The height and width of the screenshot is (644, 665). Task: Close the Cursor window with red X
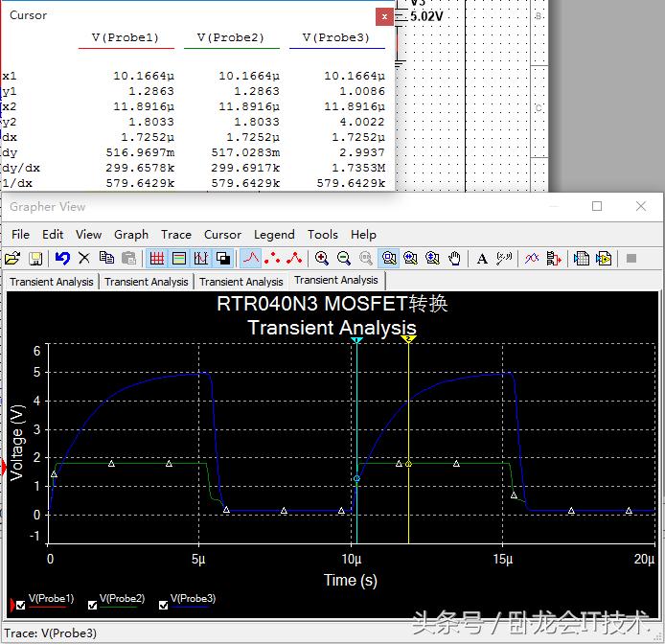tap(384, 16)
